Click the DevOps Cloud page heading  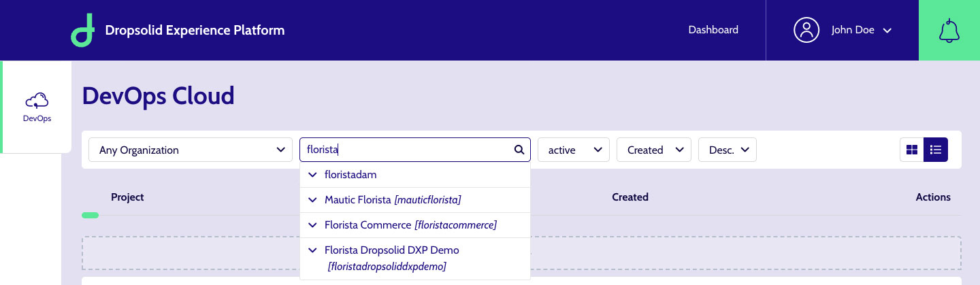coord(158,96)
